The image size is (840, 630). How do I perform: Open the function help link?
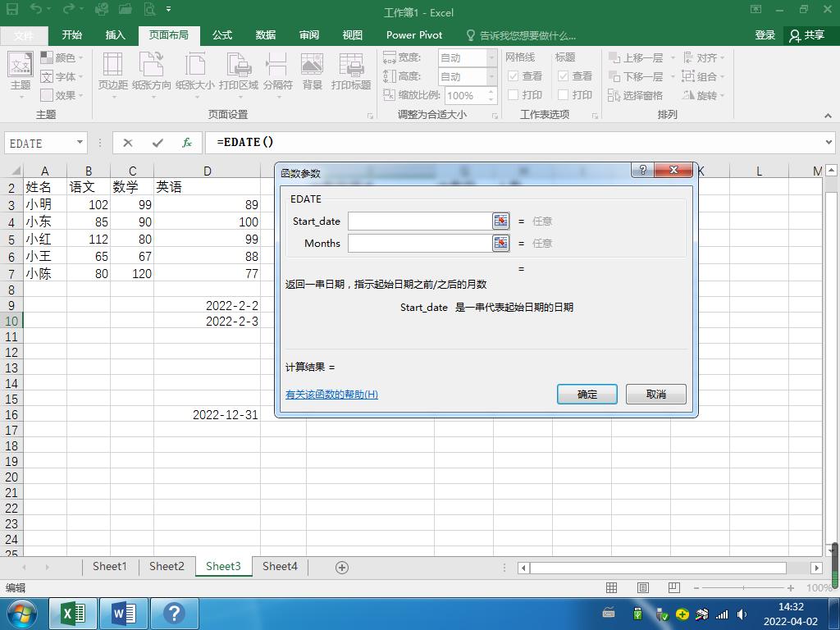pyautogui.click(x=331, y=395)
